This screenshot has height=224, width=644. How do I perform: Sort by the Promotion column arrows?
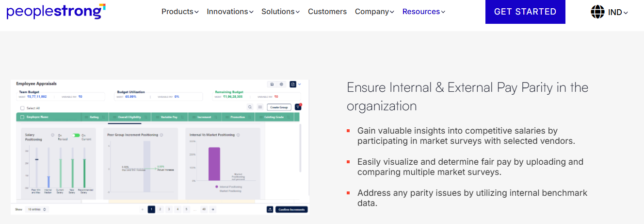(x=249, y=117)
